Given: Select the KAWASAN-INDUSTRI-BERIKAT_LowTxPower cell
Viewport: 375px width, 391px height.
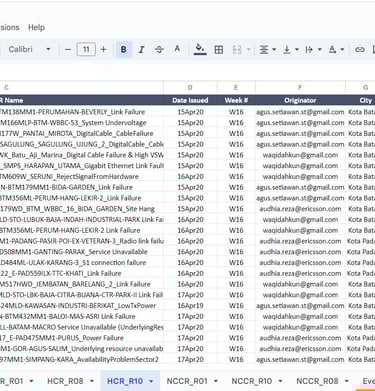Looking at the screenshot, I should pos(82,305).
